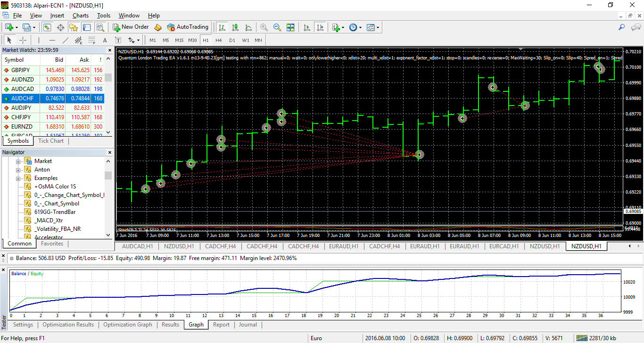Expand the Market folder in Navigator
The image size is (644, 343).
click(x=18, y=161)
